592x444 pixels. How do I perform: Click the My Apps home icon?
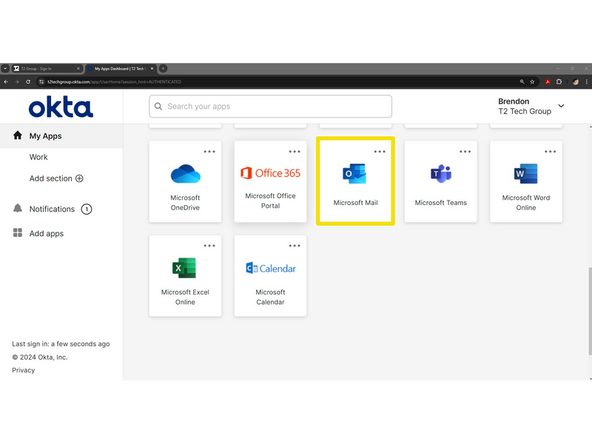pyautogui.click(x=17, y=136)
